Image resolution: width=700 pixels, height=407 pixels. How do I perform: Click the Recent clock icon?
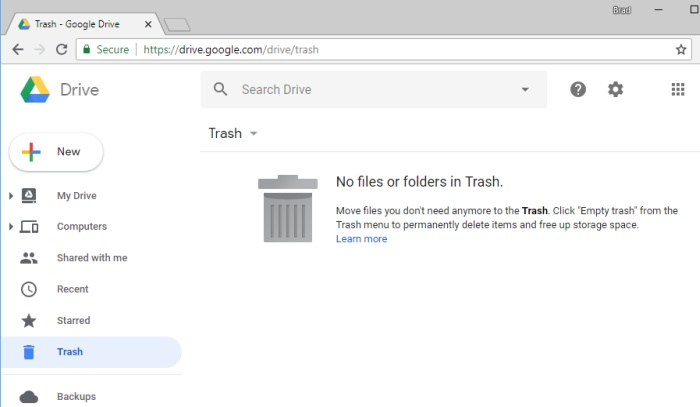tap(29, 289)
